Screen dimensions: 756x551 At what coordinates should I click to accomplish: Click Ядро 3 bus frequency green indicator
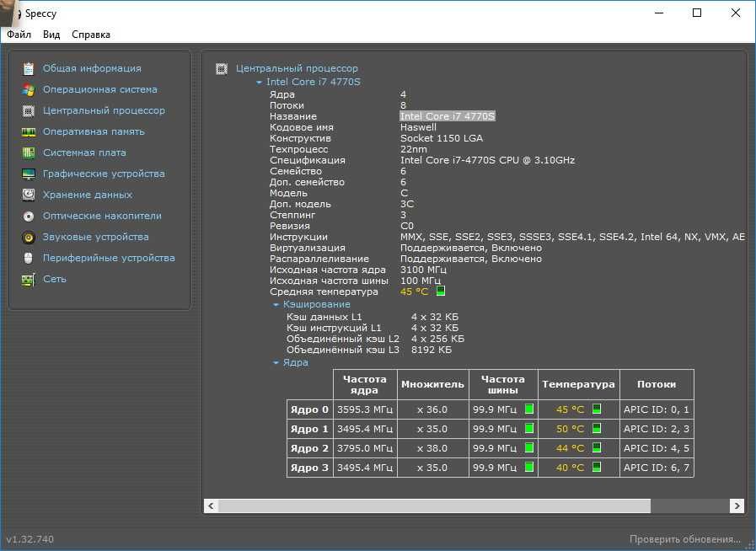[529, 467]
